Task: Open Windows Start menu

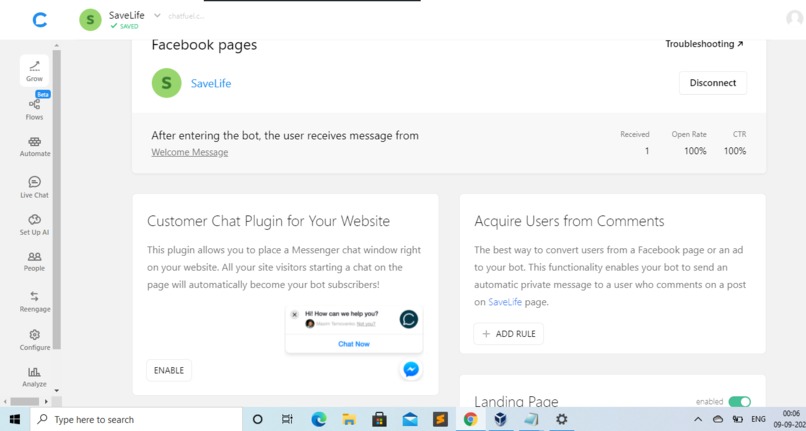Action: click(x=15, y=419)
